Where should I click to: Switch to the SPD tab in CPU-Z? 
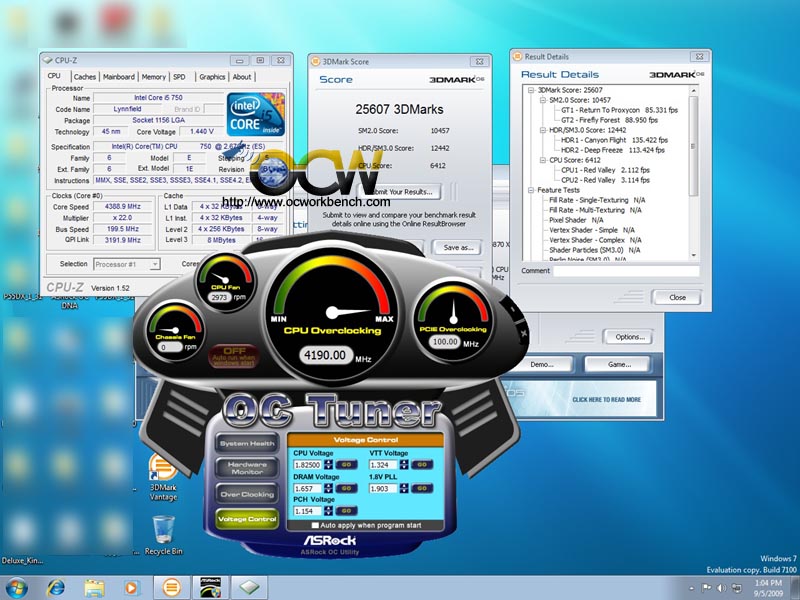179,77
